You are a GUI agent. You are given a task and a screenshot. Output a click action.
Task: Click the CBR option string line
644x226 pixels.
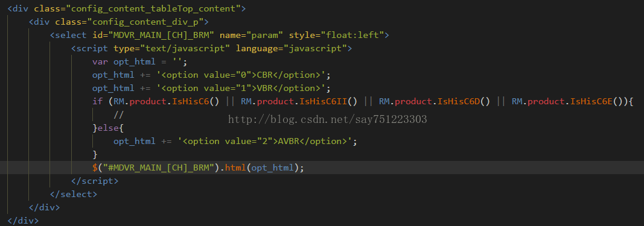tap(211, 75)
